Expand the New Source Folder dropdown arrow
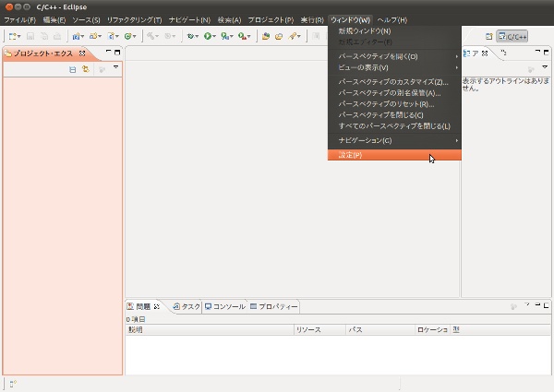The width and height of the screenshot is (554, 392). coord(100,36)
